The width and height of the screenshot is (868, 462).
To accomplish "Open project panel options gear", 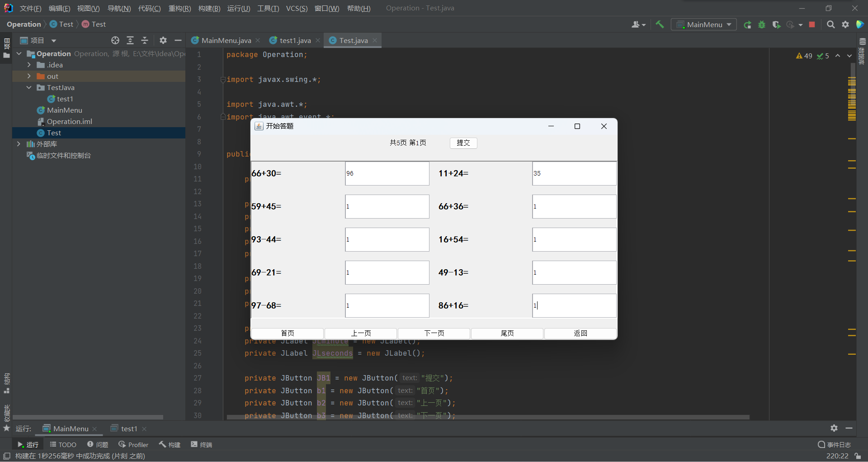I will pos(163,40).
